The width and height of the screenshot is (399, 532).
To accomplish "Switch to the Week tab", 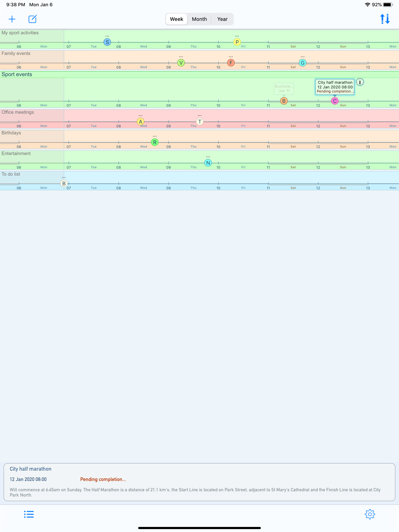I will (x=176, y=19).
